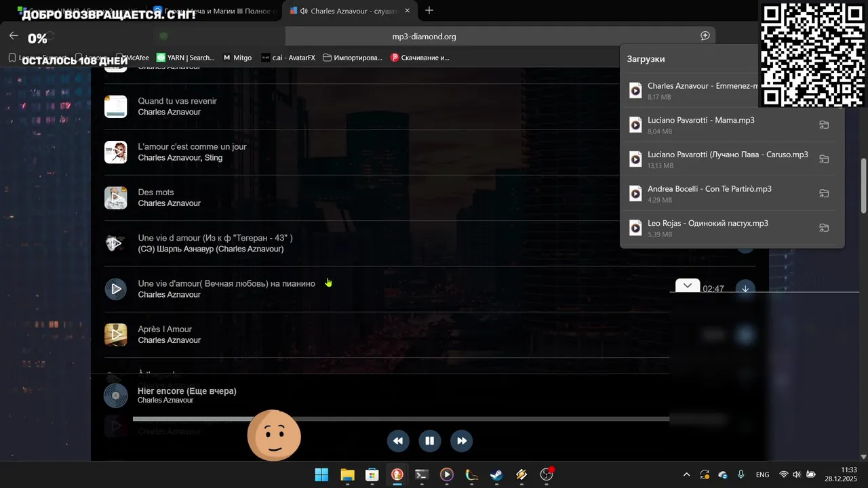Image resolution: width=868 pixels, height=488 pixels.
Task: Open Winamp from the taskbar
Action: [x=521, y=474]
